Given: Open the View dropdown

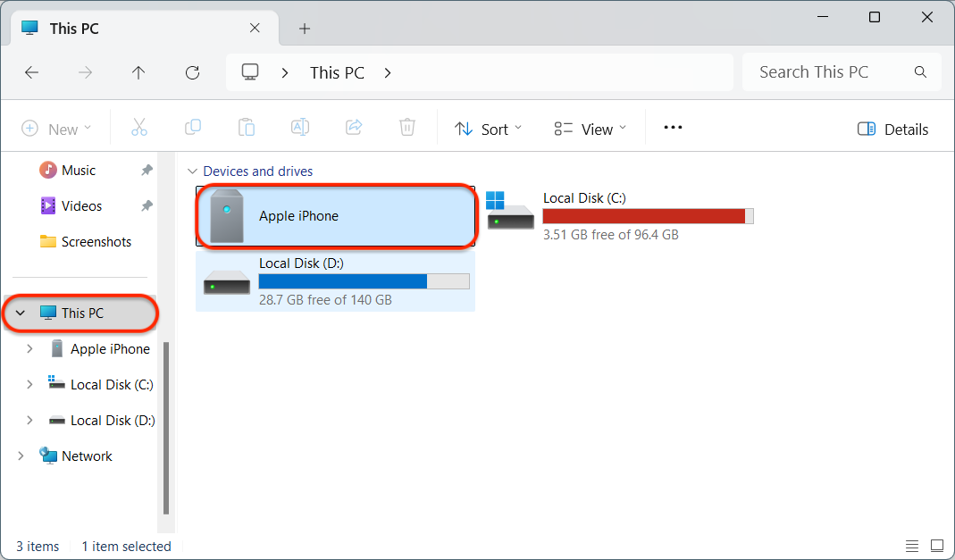Looking at the screenshot, I should (590, 129).
